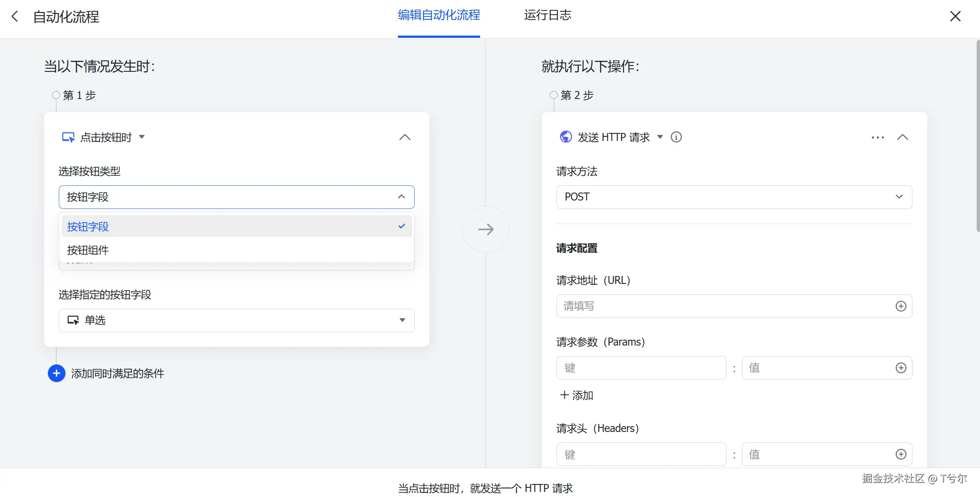The image size is (980, 497).
Task: Select the checked 按钮字段 option in the list
Action: pyautogui.click(x=236, y=226)
